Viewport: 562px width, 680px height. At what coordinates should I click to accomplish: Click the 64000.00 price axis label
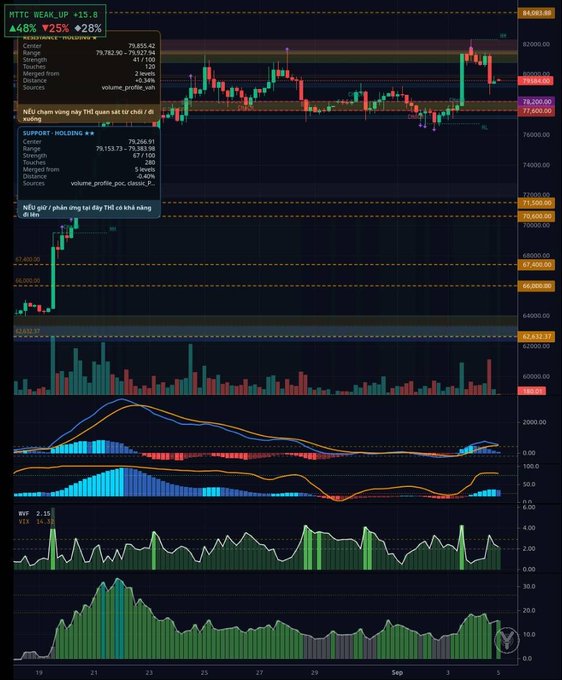[x=536, y=316]
